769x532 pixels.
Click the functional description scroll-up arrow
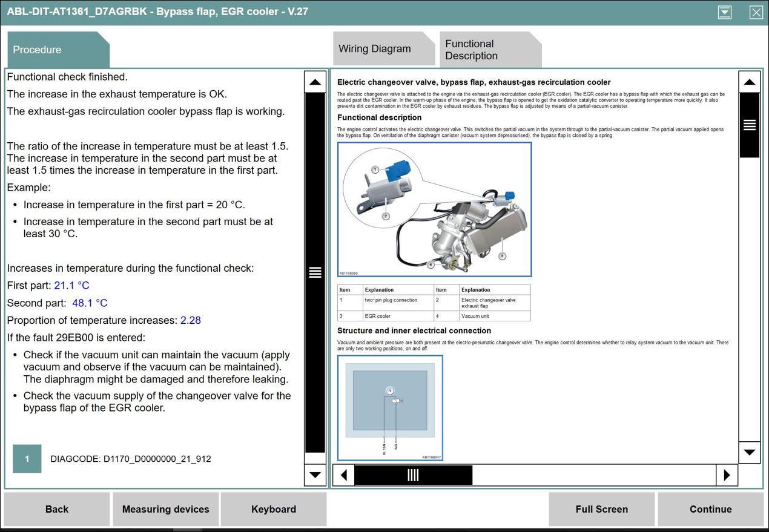[x=749, y=82]
